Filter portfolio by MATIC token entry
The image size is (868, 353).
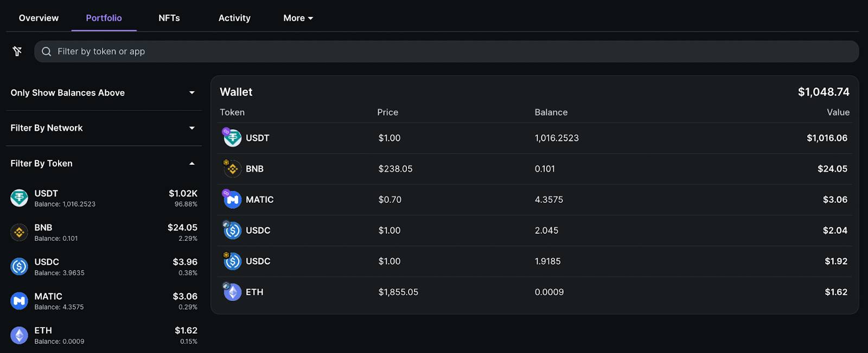click(103, 301)
